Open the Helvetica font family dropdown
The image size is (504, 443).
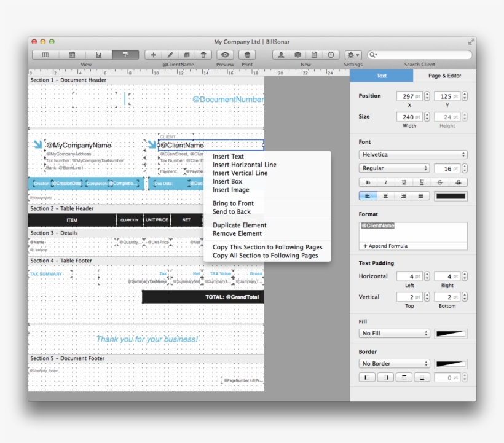[413, 154]
